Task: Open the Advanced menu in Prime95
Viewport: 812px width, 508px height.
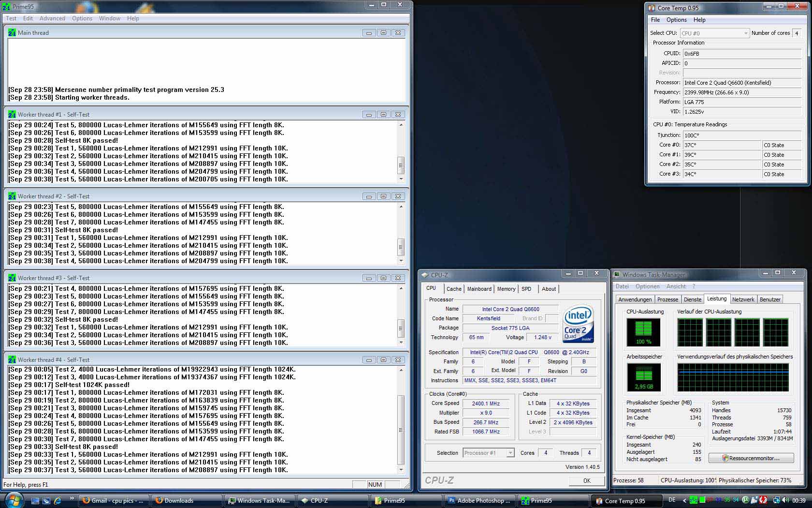Action: click(x=52, y=18)
